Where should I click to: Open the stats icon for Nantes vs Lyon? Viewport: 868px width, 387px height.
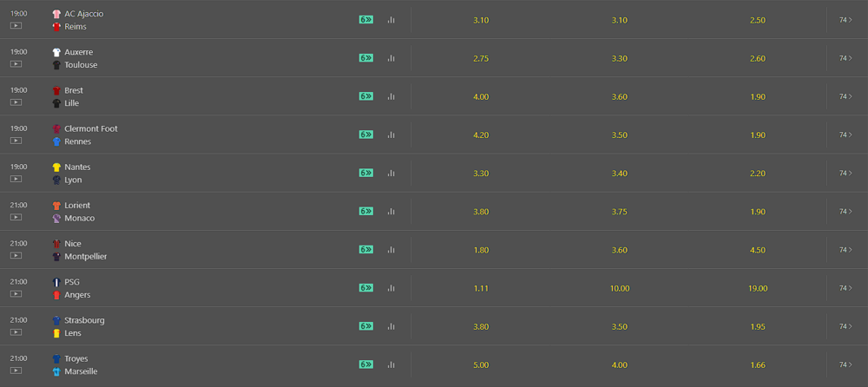click(x=391, y=173)
